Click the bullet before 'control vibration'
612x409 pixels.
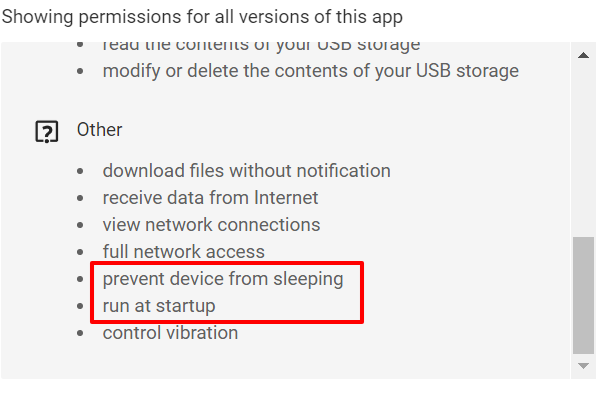point(81,333)
